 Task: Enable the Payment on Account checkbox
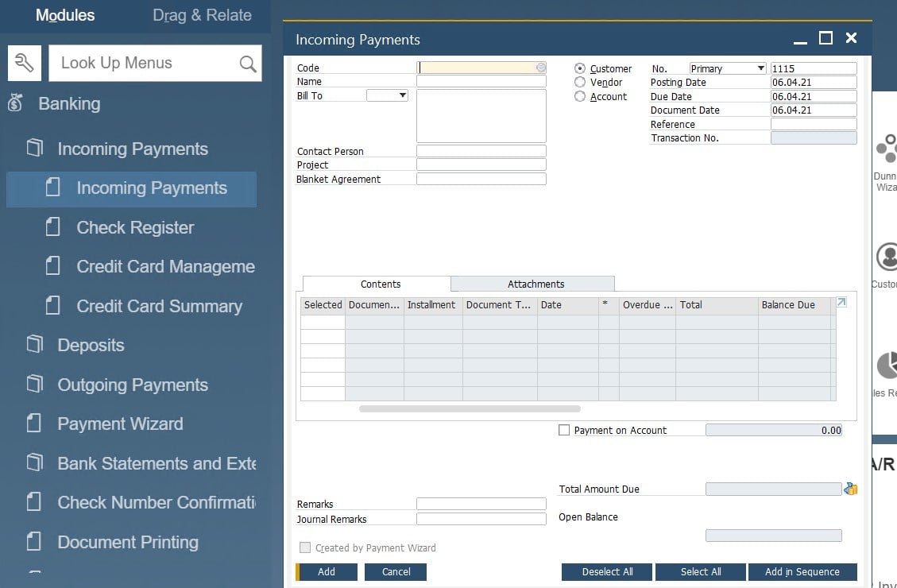pyautogui.click(x=564, y=430)
